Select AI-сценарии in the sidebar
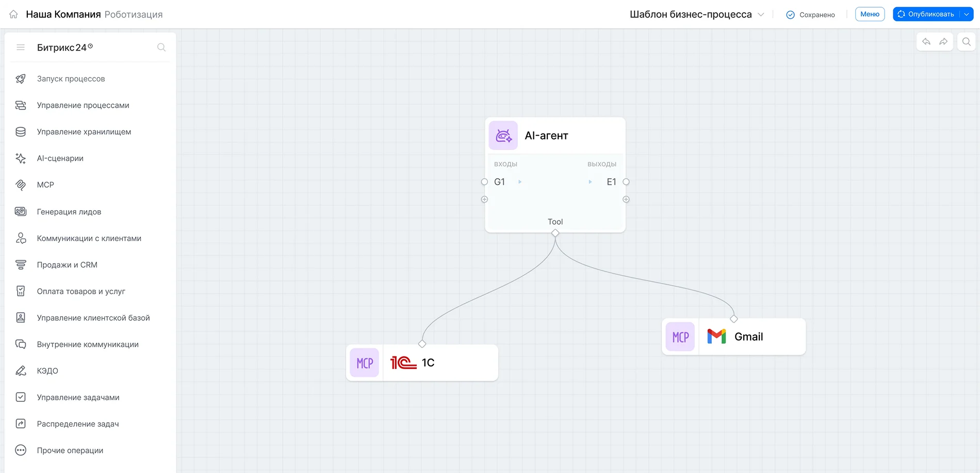Screen dimensions: 980x473 [60, 158]
